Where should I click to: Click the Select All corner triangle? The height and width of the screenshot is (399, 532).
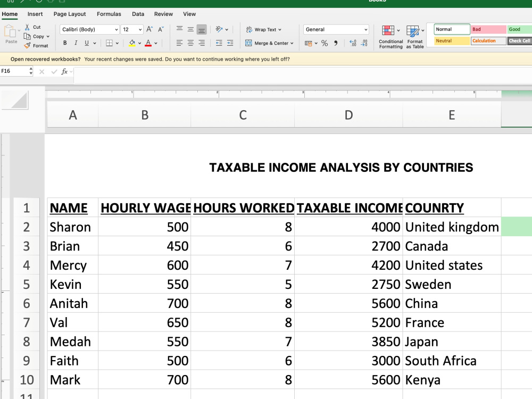click(x=15, y=101)
